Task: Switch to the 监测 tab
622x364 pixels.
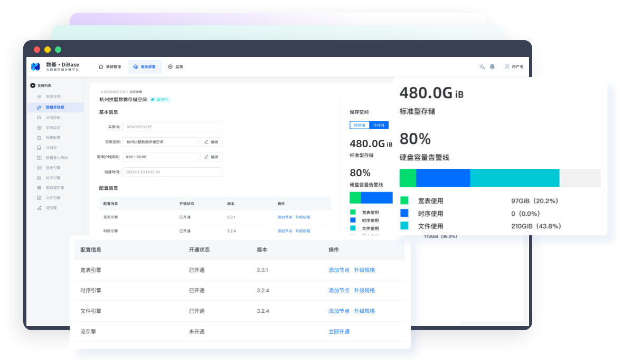Action: [175, 66]
